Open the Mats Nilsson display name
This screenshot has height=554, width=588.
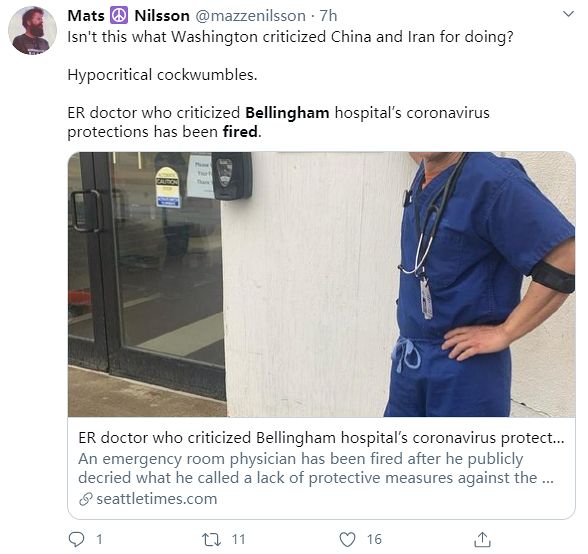pos(128,15)
